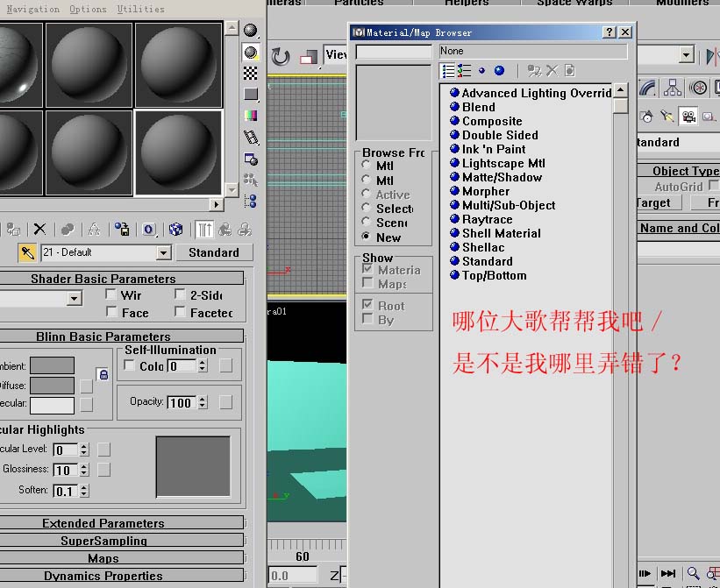This screenshot has width=720, height=588.
Task: Select the Active radio button
Action: [x=366, y=194]
